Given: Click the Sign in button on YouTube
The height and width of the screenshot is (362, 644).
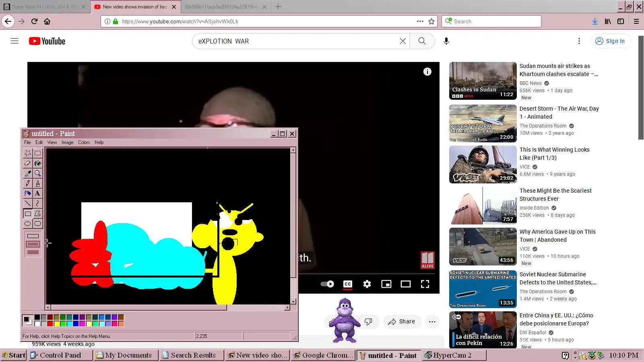Looking at the screenshot, I should (611, 41).
